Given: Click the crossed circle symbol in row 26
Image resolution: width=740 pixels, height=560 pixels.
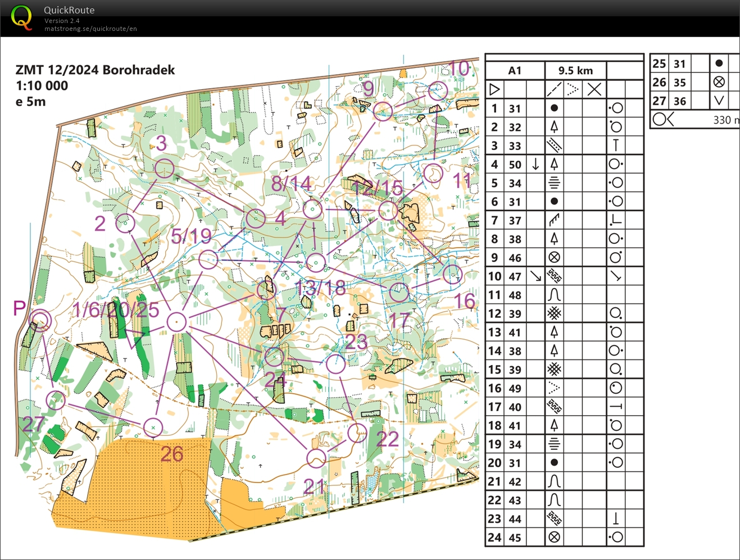Looking at the screenshot, I should pos(719,82).
